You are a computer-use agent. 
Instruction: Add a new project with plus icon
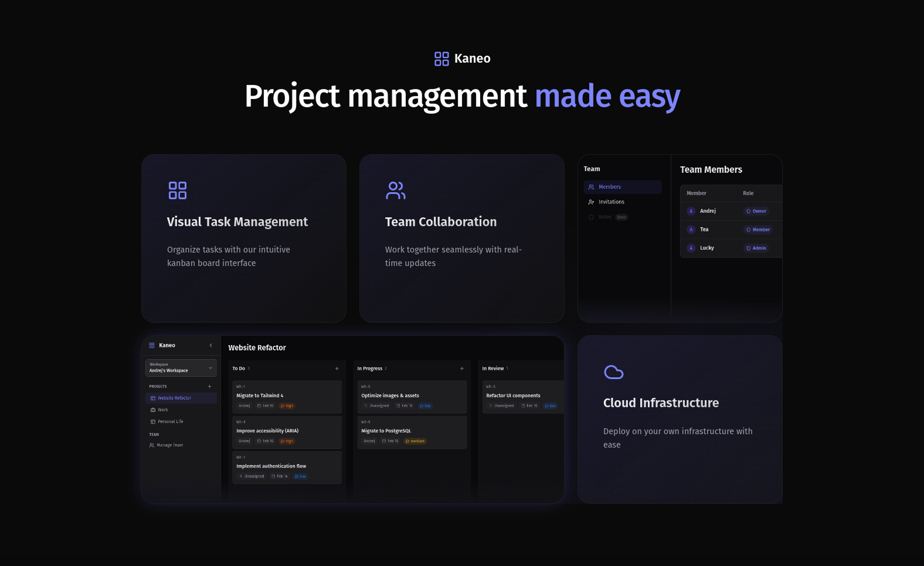(209, 386)
